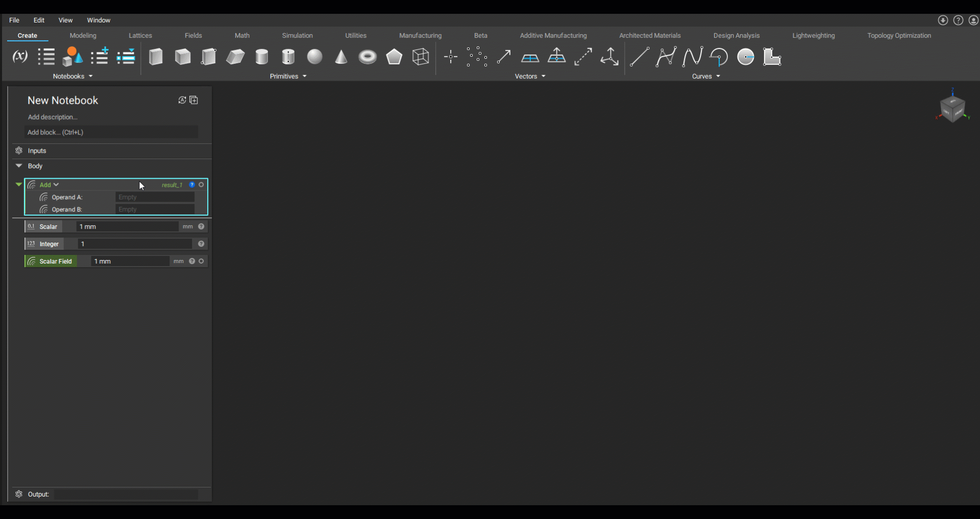Select the Circle curve tool
The width and height of the screenshot is (980, 519).
click(x=746, y=57)
